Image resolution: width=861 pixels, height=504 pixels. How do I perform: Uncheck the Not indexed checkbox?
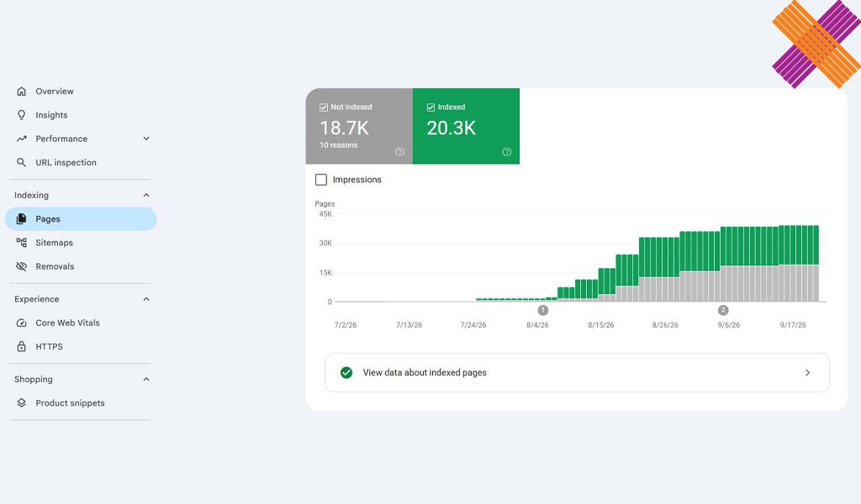[324, 108]
